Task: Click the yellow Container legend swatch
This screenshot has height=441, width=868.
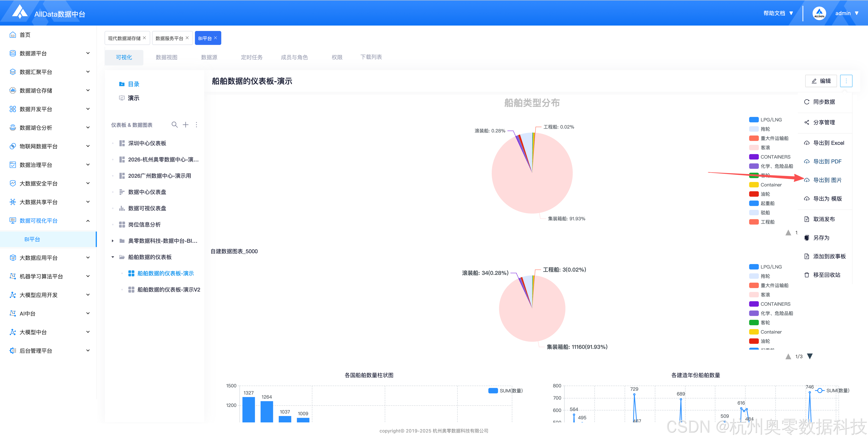Action: [754, 185]
